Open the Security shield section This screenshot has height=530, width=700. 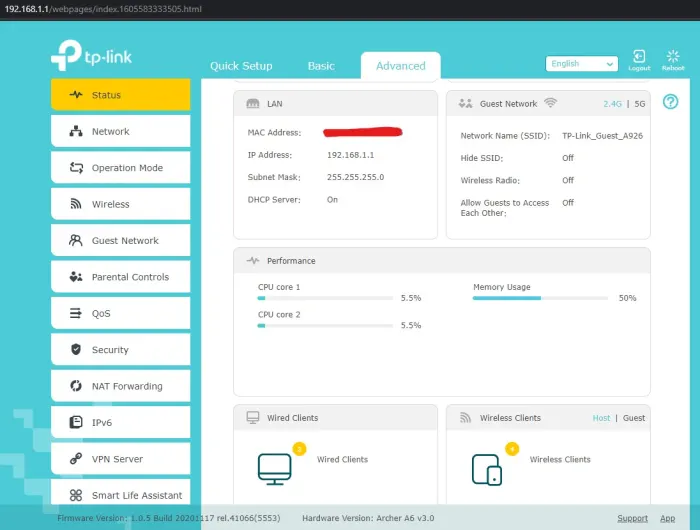(120, 350)
